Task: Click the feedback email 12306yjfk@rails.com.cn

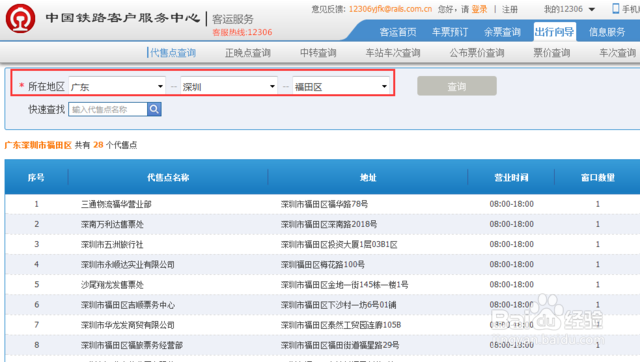Action: tap(390, 9)
